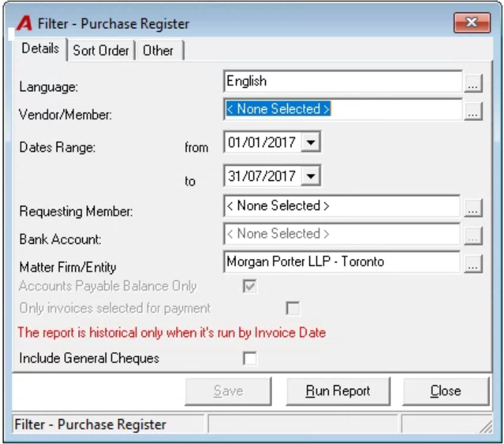Open the Requesting Member browse ellipsis button
The image size is (504, 444).
click(473, 208)
